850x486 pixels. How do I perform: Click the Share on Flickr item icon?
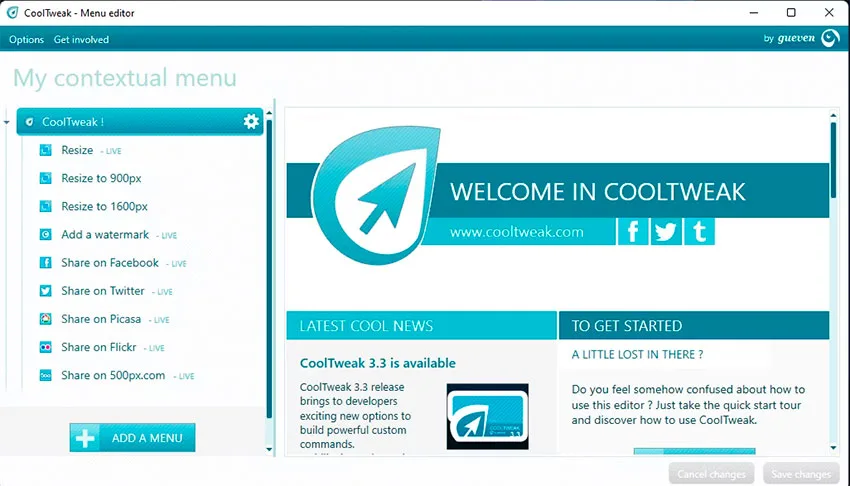(46, 347)
